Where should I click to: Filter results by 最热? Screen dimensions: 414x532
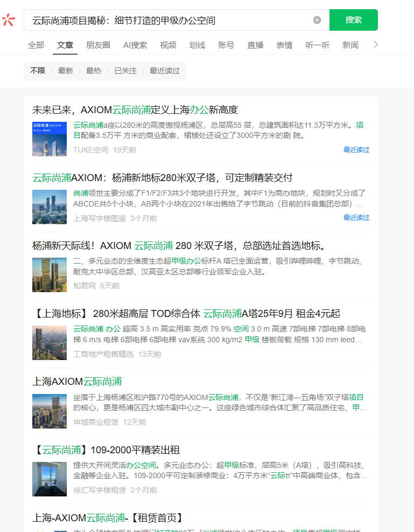(x=94, y=71)
